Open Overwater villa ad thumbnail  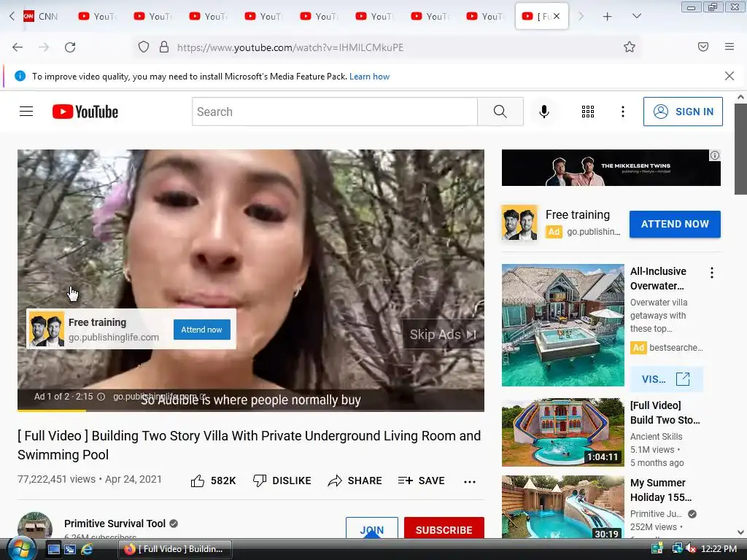tap(562, 325)
